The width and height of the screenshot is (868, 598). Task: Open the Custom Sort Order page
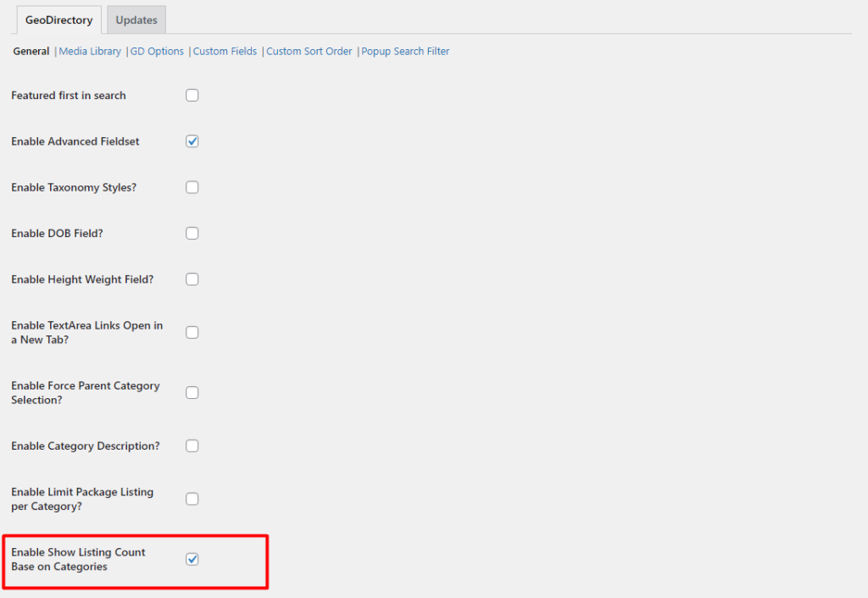[x=309, y=51]
